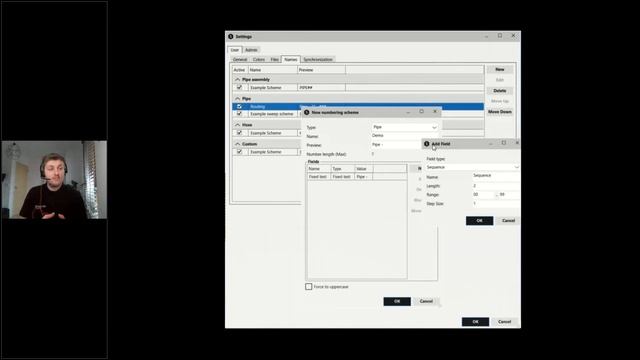Click the Settings window title icon

tap(231, 37)
